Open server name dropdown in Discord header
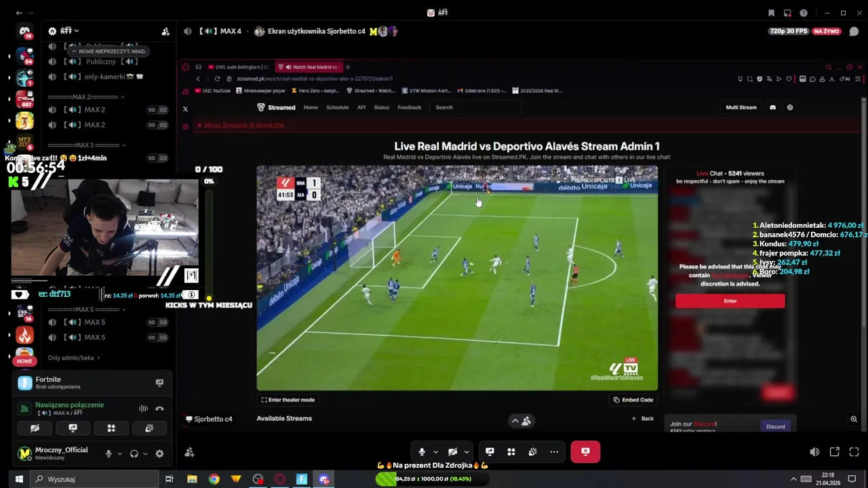Screen dimensions: 868x488 (70, 31)
